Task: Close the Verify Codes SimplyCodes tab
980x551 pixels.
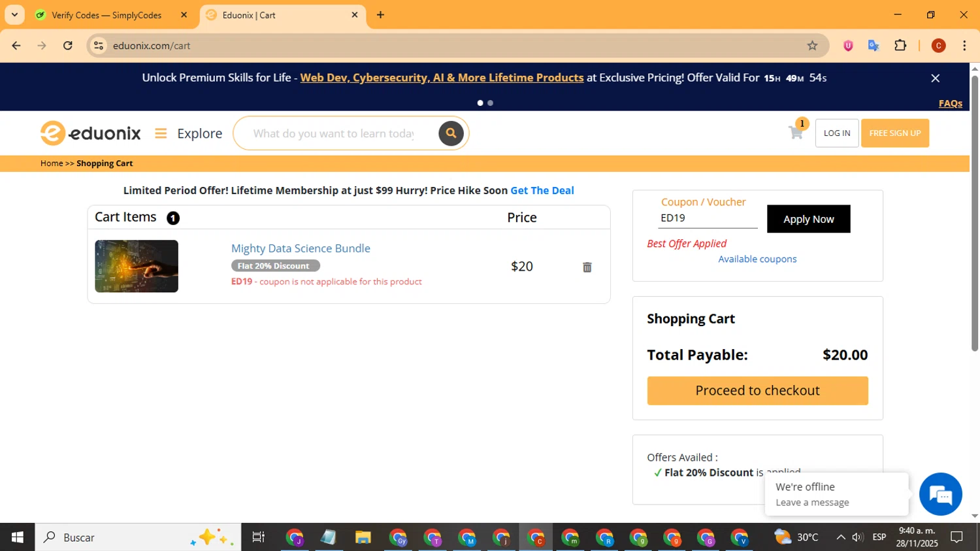Action: (x=184, y=15)
